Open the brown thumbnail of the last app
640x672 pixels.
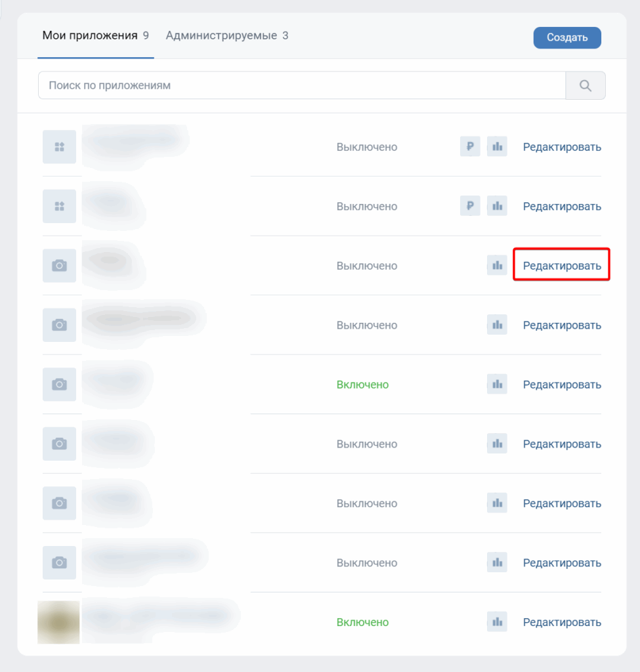[59, 622]
